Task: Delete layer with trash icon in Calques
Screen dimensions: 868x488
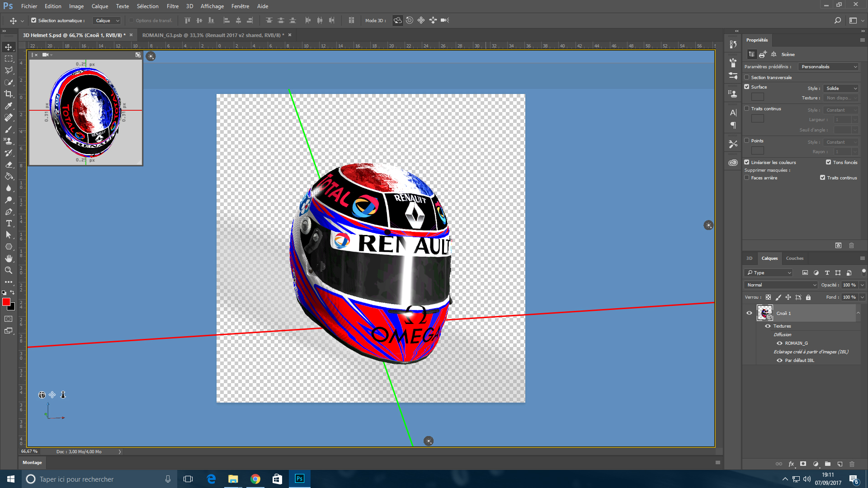Action: tap(852, 464)
